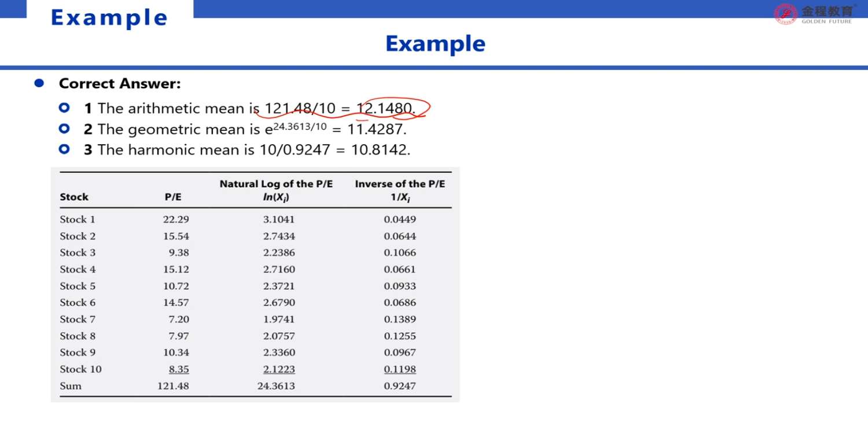Click the natural log value 2.0757

[x=279, y=336]
